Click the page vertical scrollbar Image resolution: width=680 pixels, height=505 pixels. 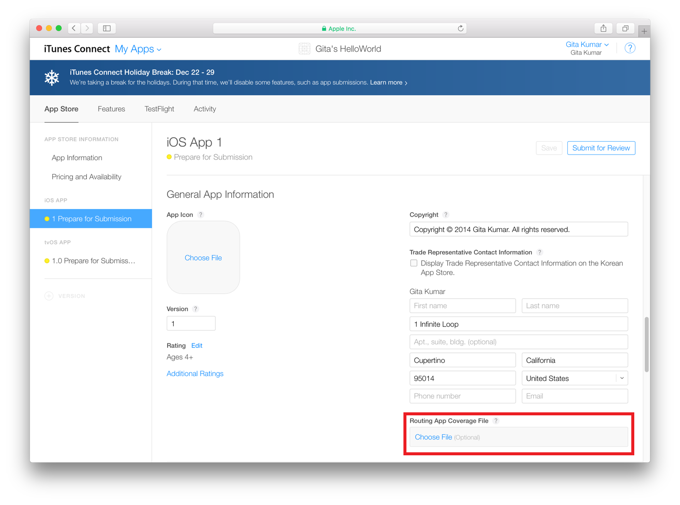(x=647, y=344)
